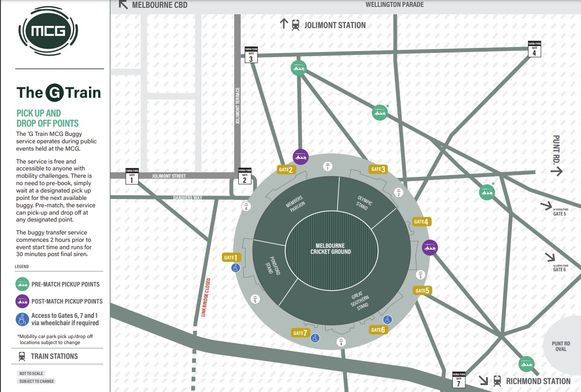The height and width of the screenshot is (392, 581).
Task: Click light tower 2 marker
Action: 398,193
